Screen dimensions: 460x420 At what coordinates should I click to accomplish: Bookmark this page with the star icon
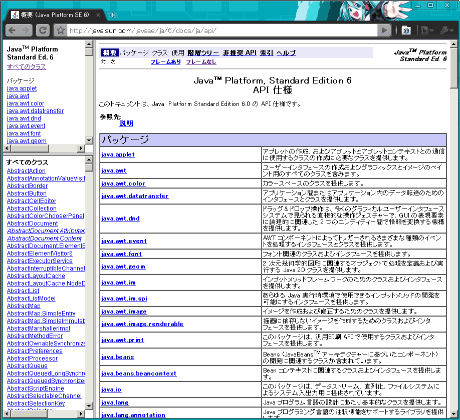[60, 31]
